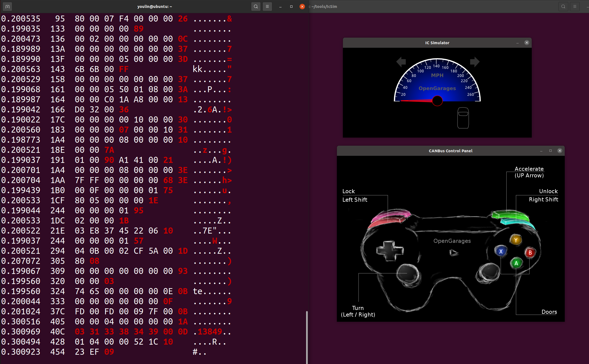Viewport: 589px width, 364px height.
Task: Click the yellow Y button on the controller
Action: [x=516, y=240]
